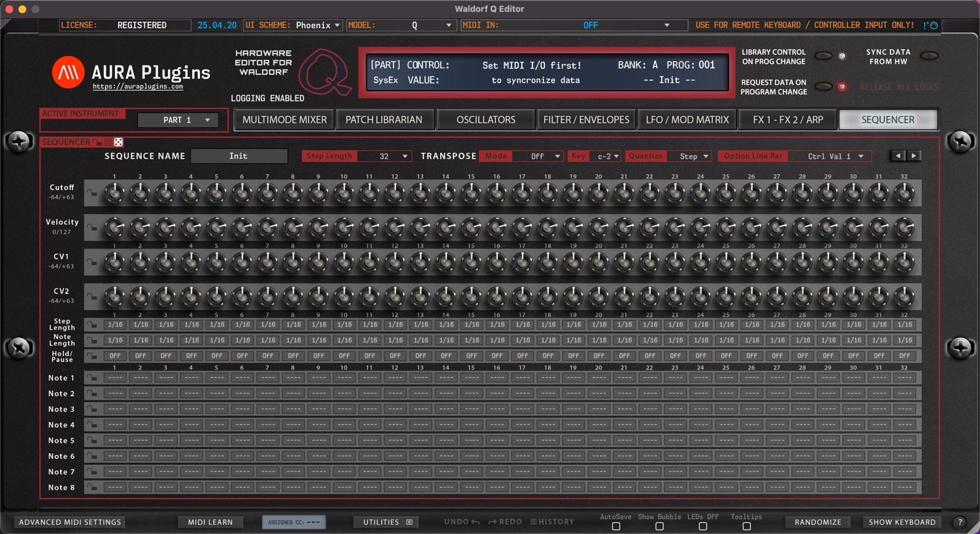Click Show Keyboard button
980x534 pixels.
[902, 522]
